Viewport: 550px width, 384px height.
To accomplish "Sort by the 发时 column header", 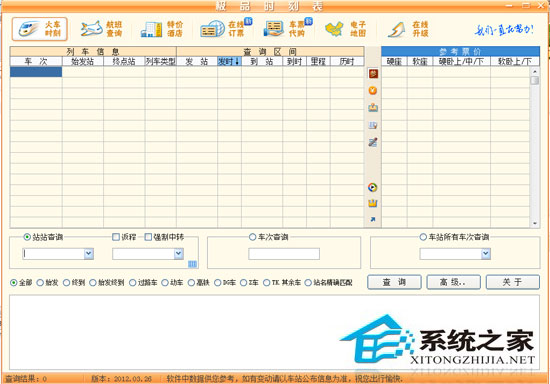I will tap(229, 61).
